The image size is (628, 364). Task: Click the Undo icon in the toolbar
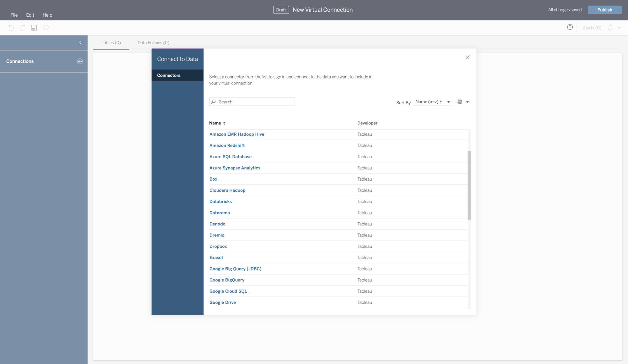tap(11, 28)
